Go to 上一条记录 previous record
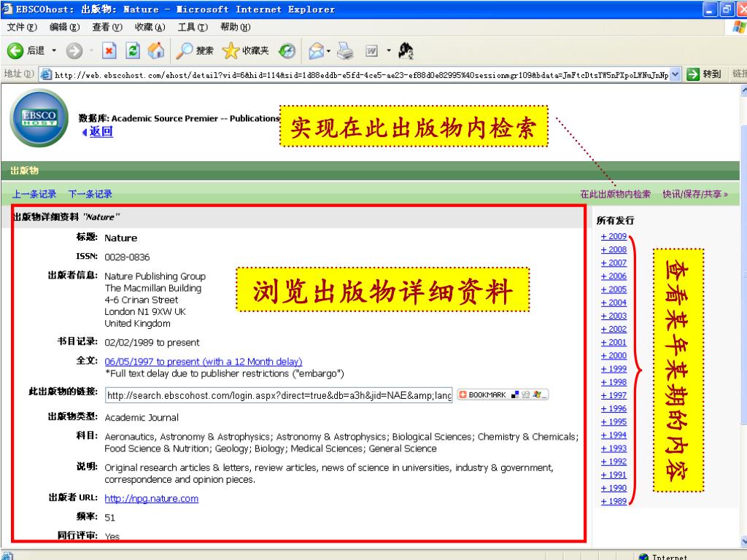The height and width of the screenshot is (560, 747). tap(34, 194)
